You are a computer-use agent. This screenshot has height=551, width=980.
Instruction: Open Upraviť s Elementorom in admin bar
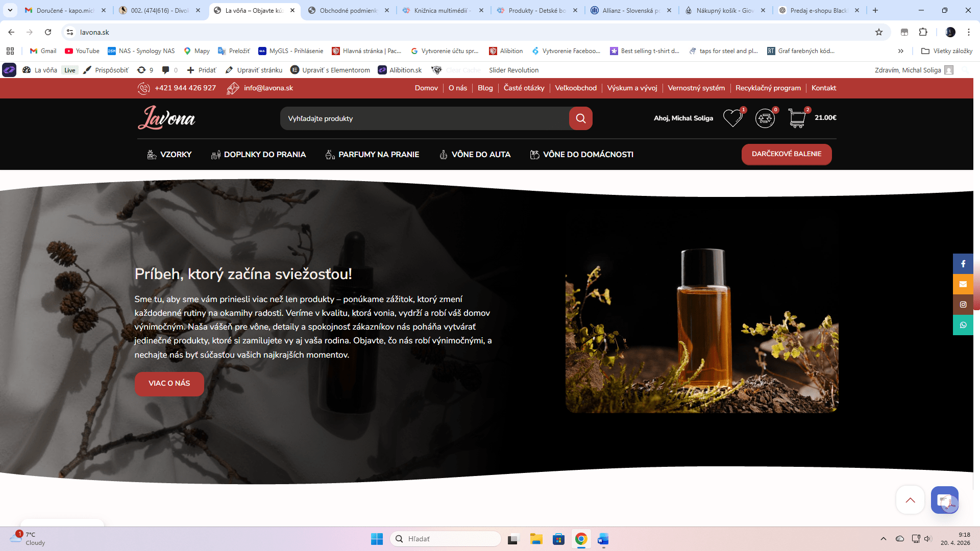coord(330,70)
